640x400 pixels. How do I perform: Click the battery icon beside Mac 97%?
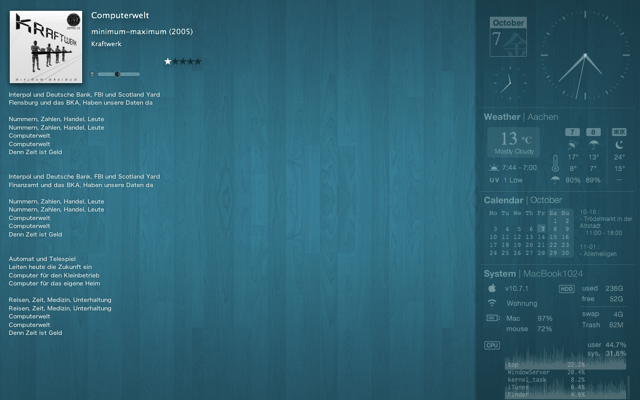(x=491, y=318)
